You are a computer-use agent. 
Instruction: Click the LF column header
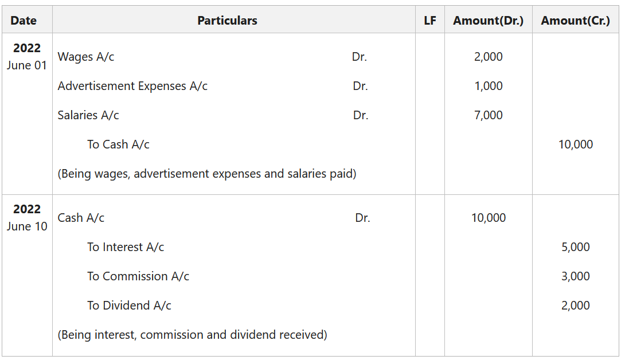[x=429, y=21]
